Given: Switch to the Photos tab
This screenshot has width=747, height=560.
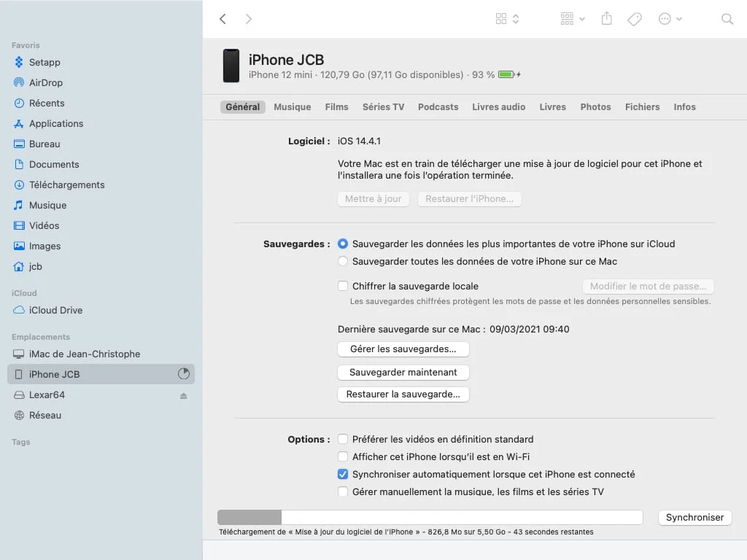Looking at the screenshot, I should (595, 107).
